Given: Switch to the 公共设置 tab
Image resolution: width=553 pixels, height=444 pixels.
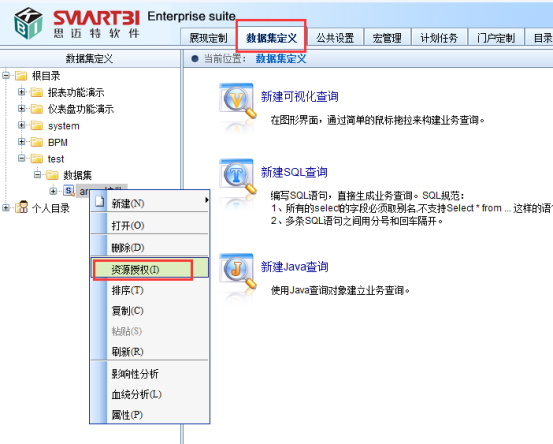Looking at the screenshot, I should (x=335, y=38).
